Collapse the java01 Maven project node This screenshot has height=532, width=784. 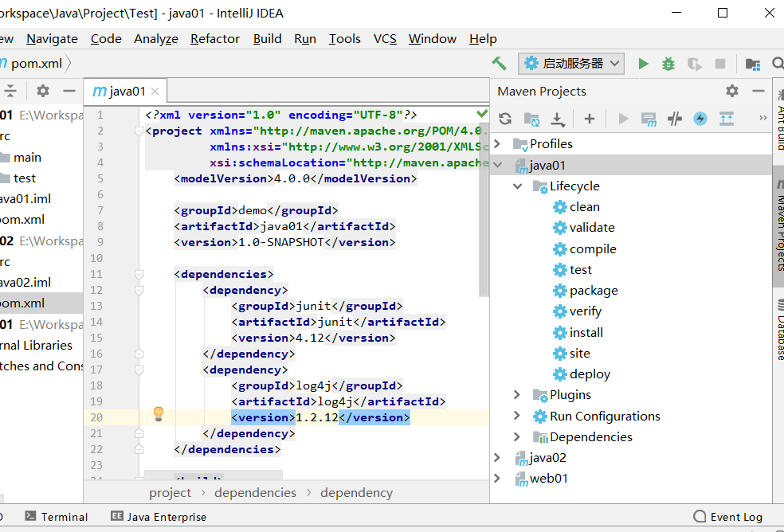point(497,165)
